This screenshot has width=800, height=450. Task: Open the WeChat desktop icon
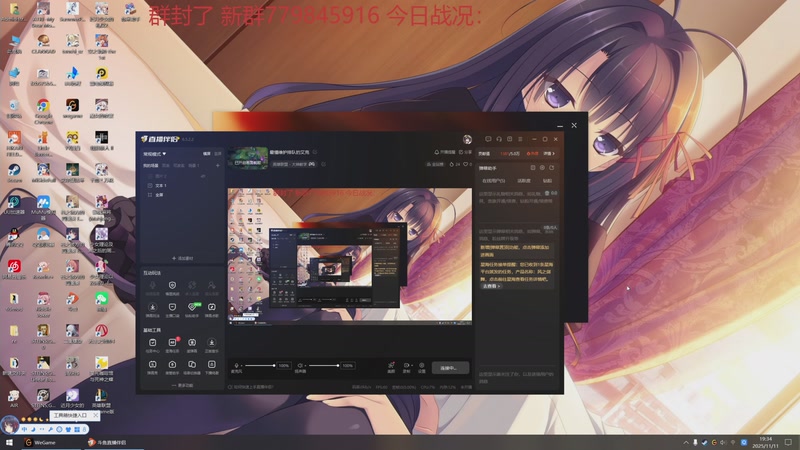(102, 302)
